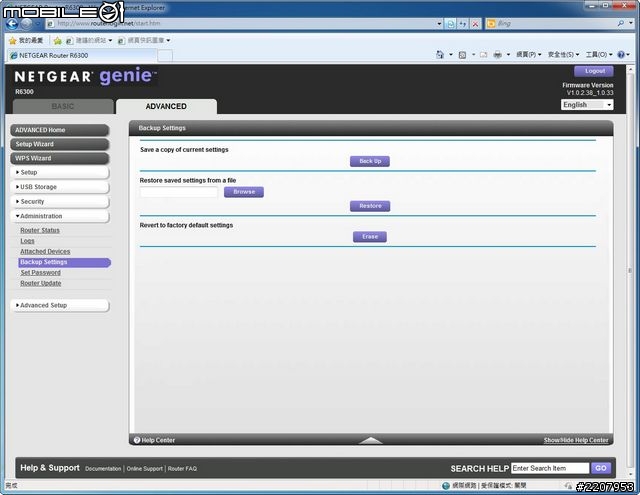Click the Help Center question mark icon
This screenshot has height=495, width=640.
tap(137, 440)
